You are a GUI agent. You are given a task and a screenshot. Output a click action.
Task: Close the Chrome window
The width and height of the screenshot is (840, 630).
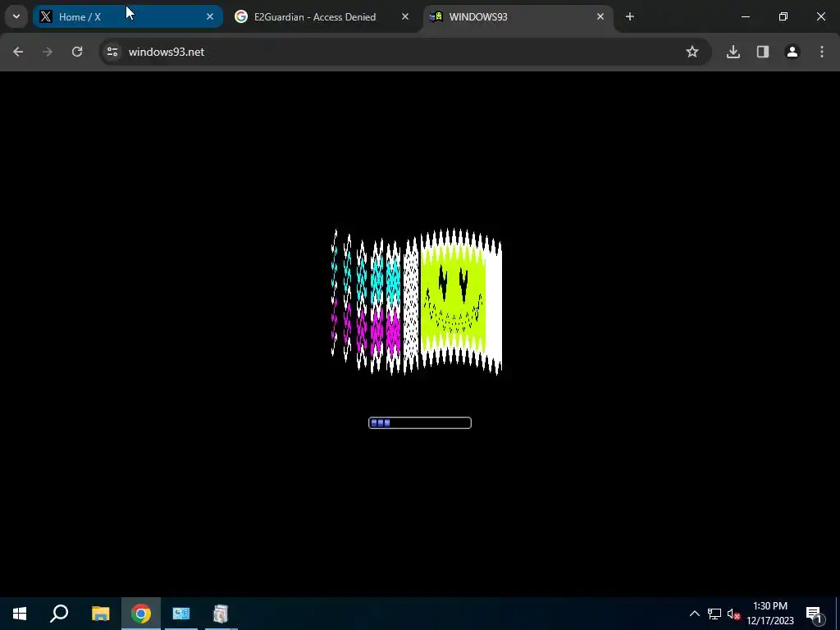click(x=820, y=16)
